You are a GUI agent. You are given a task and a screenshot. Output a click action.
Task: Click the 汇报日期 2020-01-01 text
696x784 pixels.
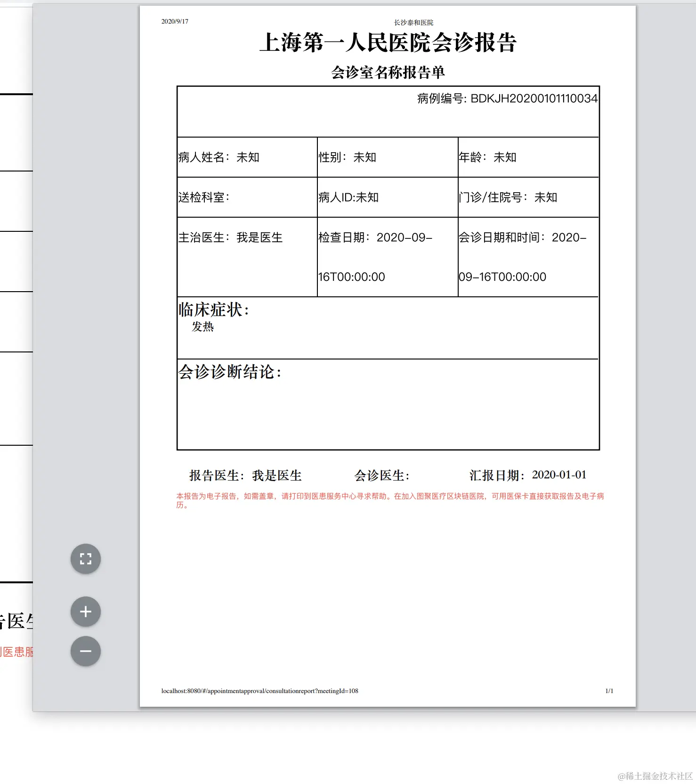(x=528, y=475)
